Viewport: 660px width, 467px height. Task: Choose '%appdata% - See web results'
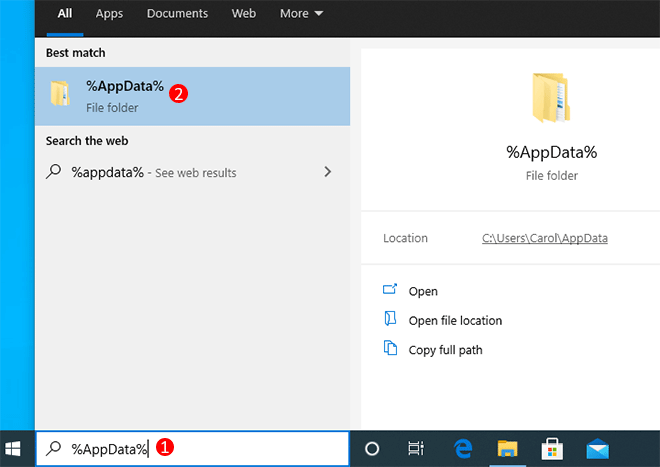pyautogui.click(x=192, y=172)
